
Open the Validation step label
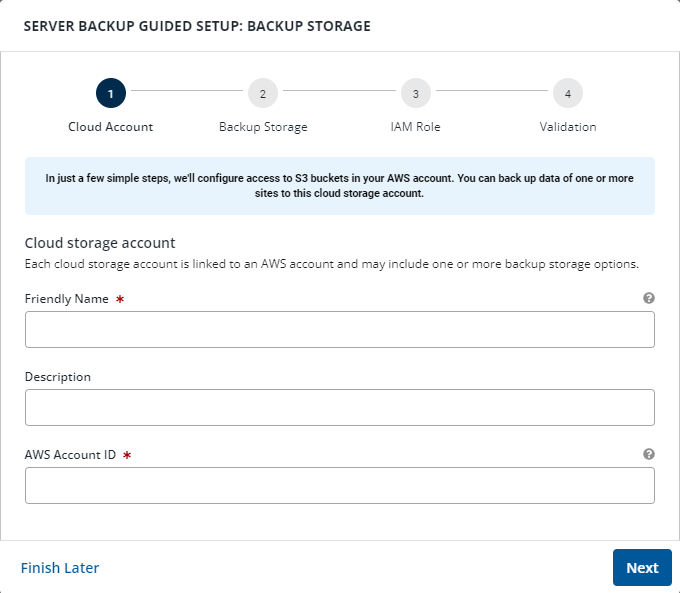coord(568,127)
